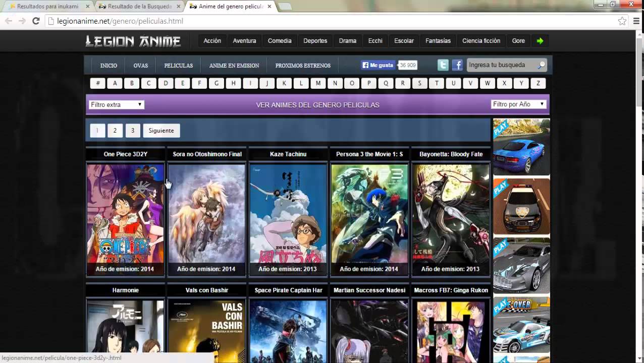Select the Fantasías genre

(438, 41)
